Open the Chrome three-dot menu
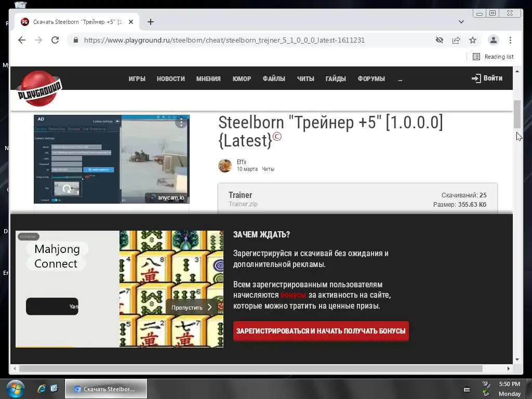This screenshot has width=532, height=399. [510, 40]
